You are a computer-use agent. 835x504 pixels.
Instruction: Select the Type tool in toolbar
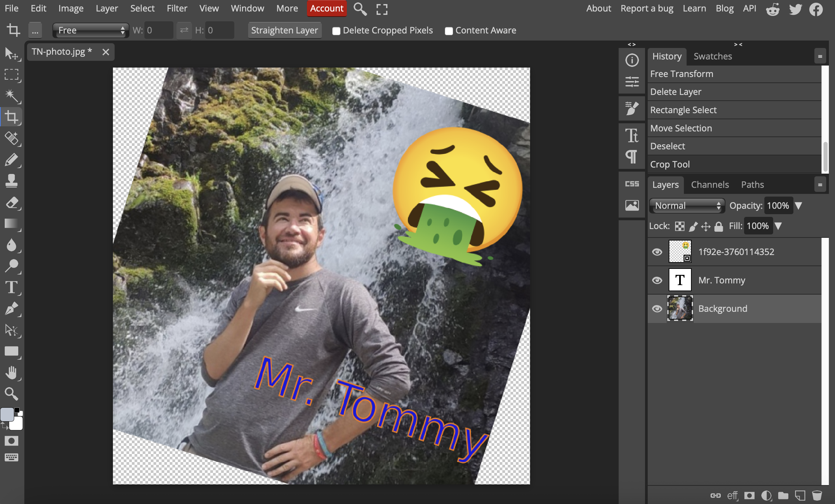coord(11,287)
